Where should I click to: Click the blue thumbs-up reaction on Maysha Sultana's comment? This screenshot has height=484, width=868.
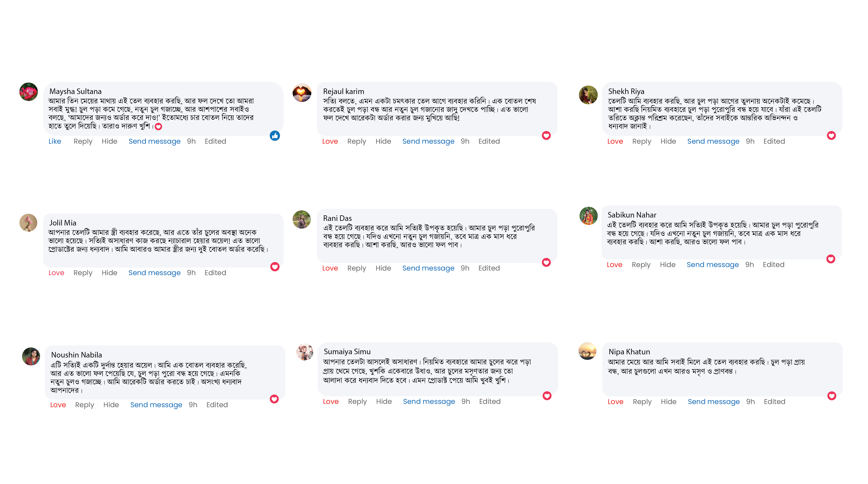pos(275,136)
